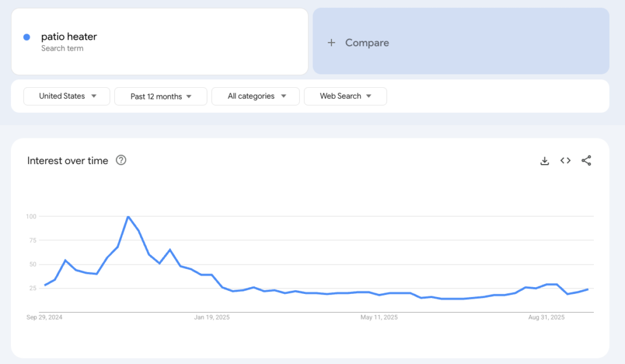Click the peak point on the trend line
Screen dimensions: 625x364
pos(128,216)
